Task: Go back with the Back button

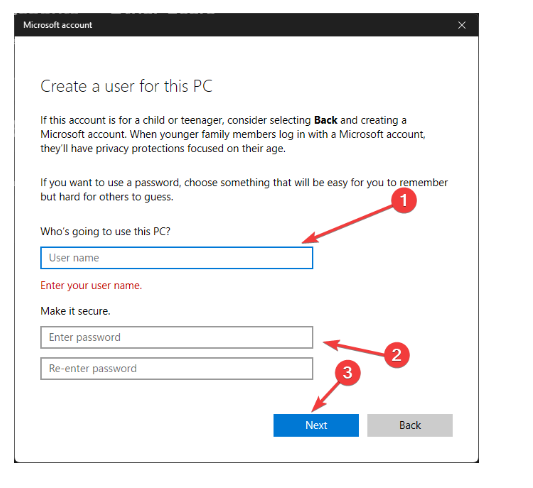Action: coord(410,425)
